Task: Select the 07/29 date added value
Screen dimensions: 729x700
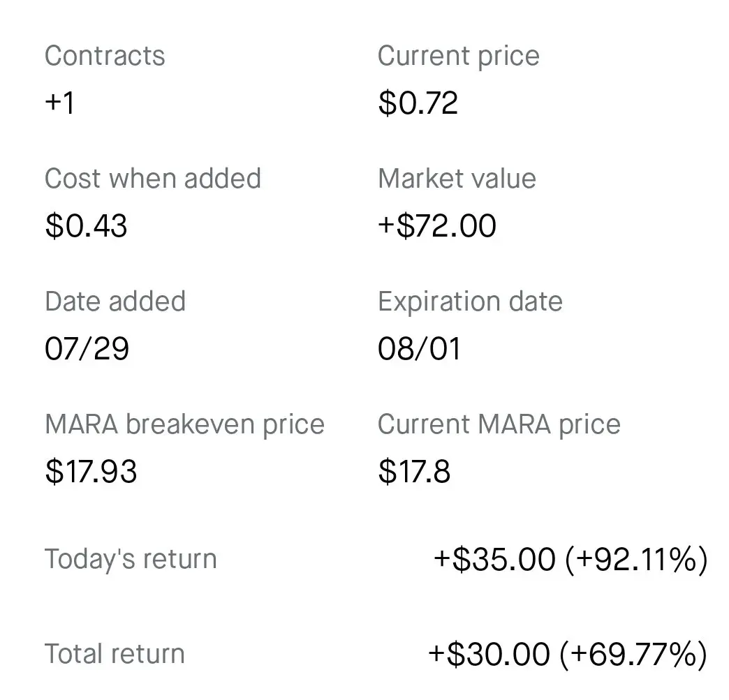Action: pos(87,349)
